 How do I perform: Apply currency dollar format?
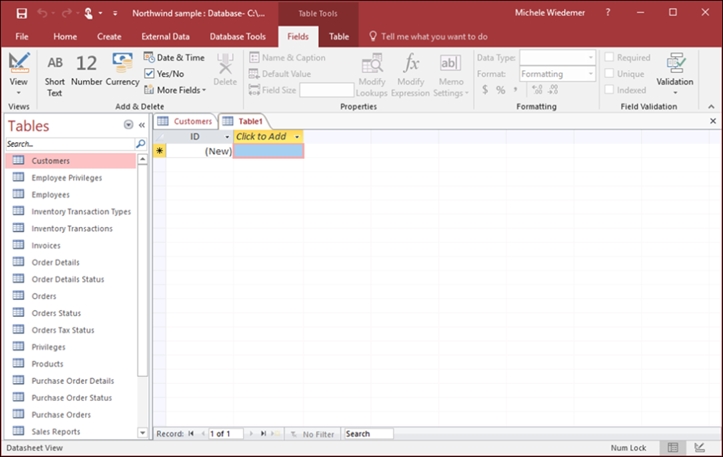(x=485, y=90)
